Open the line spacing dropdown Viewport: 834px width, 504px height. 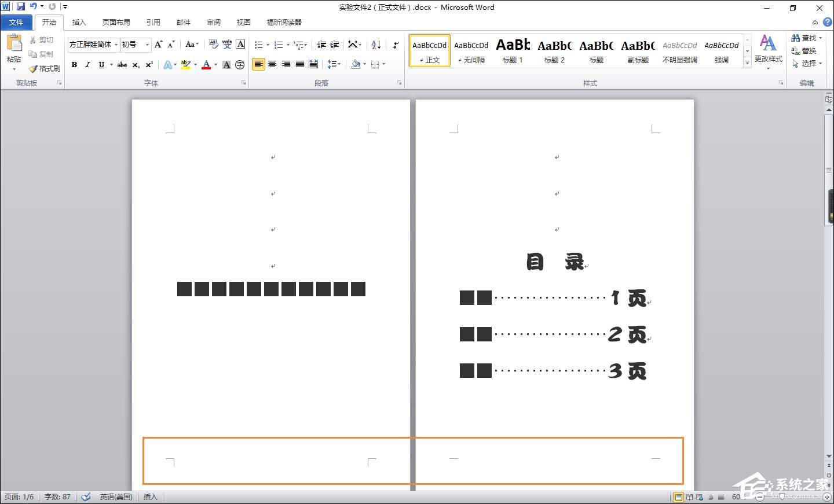pyautogui.click(x=334, y=64)
